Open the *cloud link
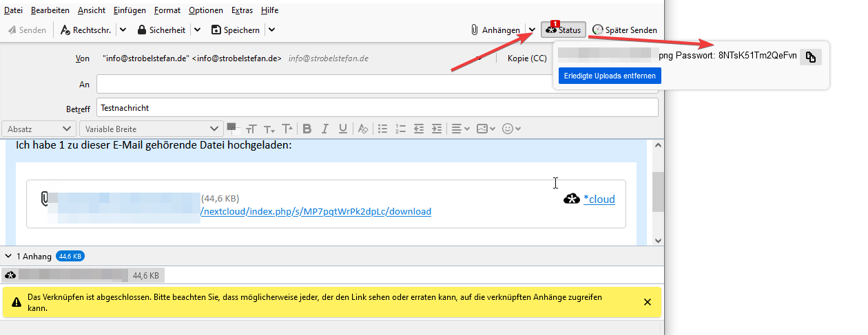This screenshot has height=335, width=868. pos(599,199)
